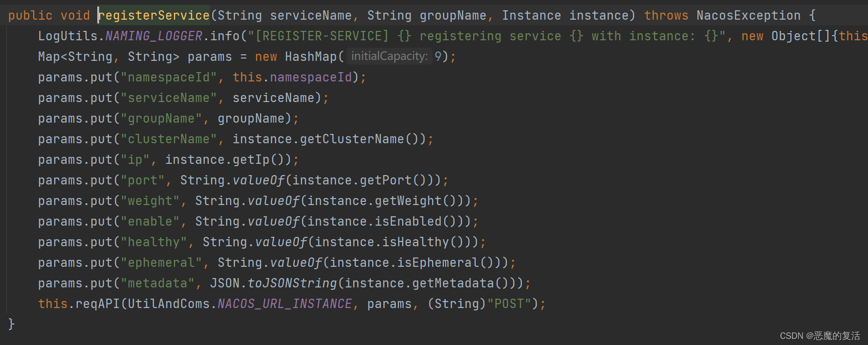The image size is (868, 345).
Task: Click the toJSONString static method
Action: point(292,283)
